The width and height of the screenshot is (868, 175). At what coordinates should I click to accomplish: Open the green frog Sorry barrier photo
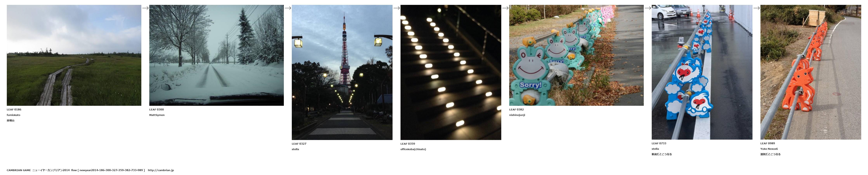(576, 55)
